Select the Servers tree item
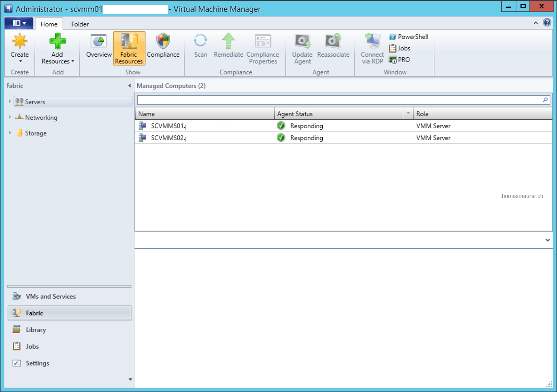 point(73,102)
